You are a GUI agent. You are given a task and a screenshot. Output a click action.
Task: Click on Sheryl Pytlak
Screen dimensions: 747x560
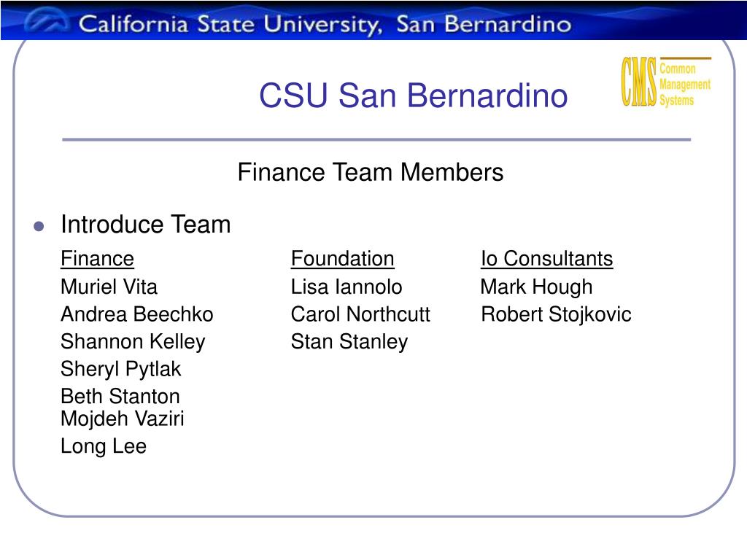(120, 370)
